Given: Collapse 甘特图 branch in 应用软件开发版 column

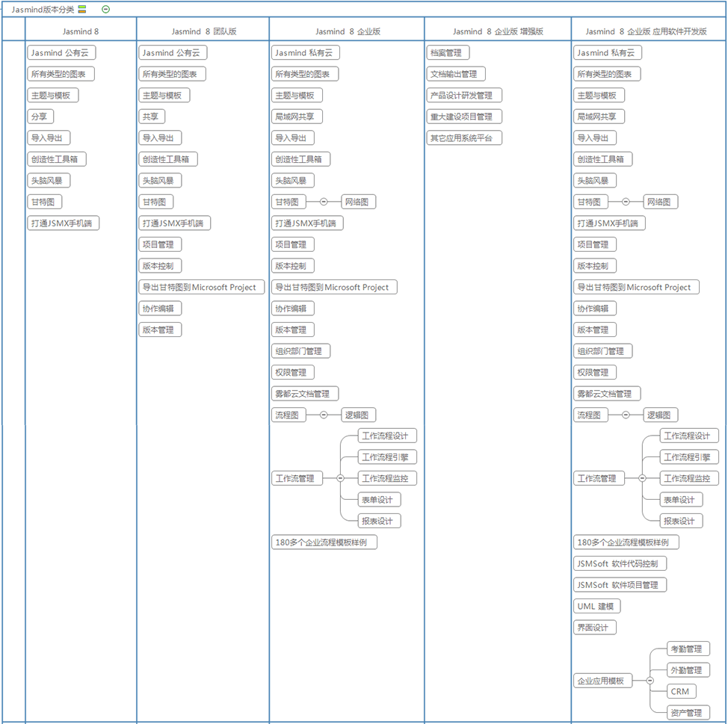Looking at the screenshot, I should 626,202.
